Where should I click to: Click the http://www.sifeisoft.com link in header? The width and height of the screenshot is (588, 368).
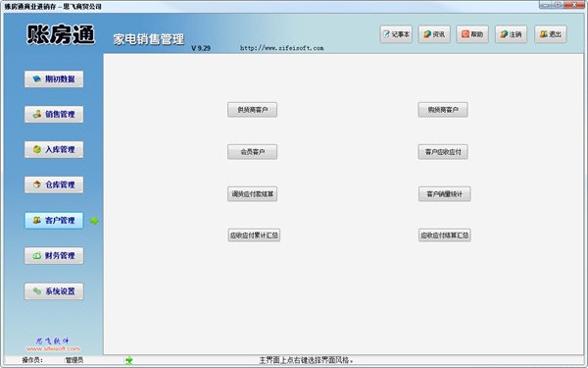click(281, 48)
